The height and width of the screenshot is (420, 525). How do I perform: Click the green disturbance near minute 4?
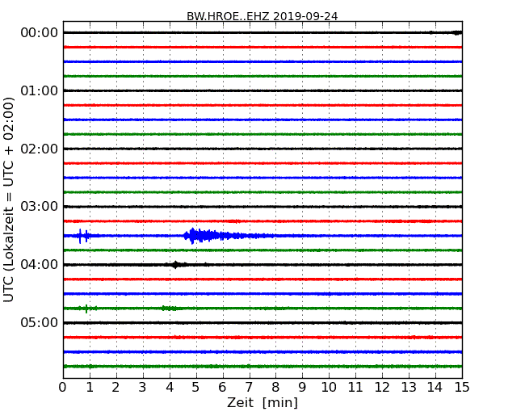coord(169,308)
